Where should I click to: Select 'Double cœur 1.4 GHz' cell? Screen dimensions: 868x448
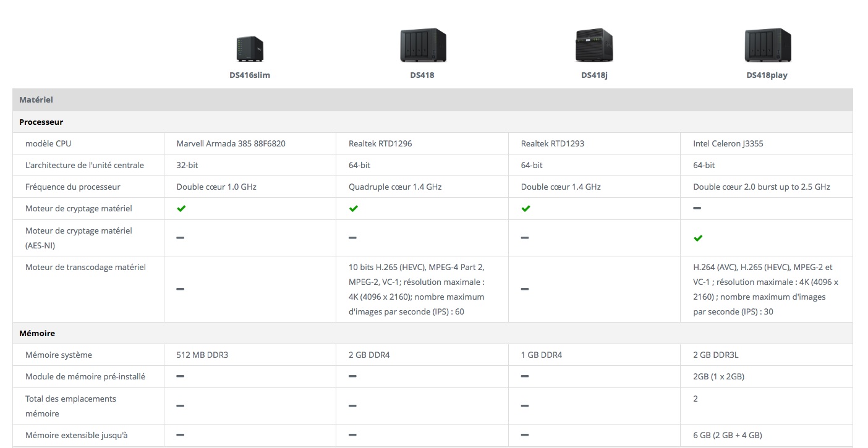pyautogui.click(x=561, y=187)
